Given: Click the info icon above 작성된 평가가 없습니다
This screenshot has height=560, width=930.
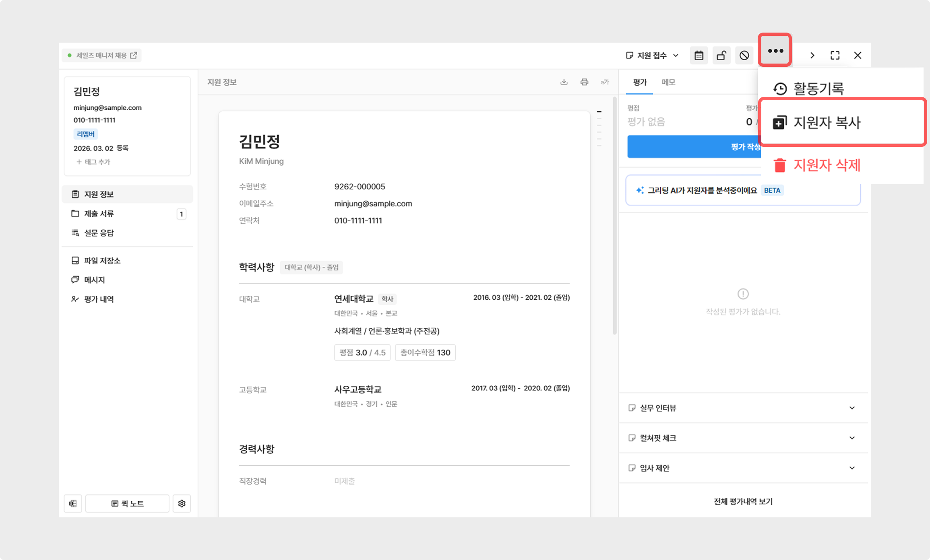Looking at the screenshot, I should 743,294.
